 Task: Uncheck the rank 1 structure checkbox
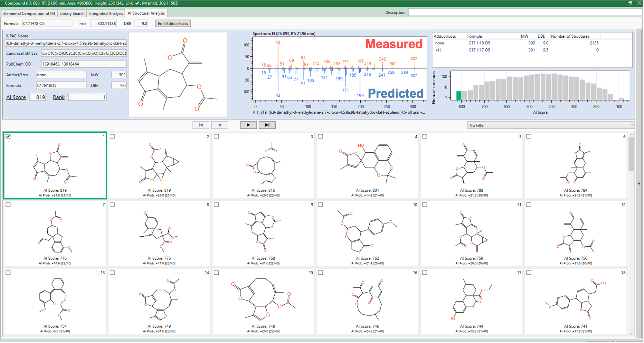tap(8, 137)
